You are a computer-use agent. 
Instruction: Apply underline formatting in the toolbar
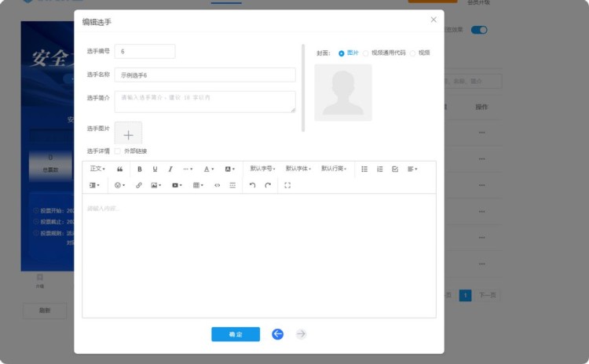click(155, 169)
